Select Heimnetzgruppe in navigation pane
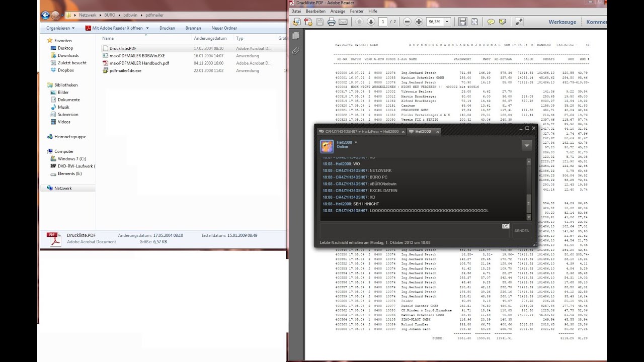Image resolution: width=644 pixels, height=362 pixels. (x=66, y=136)
